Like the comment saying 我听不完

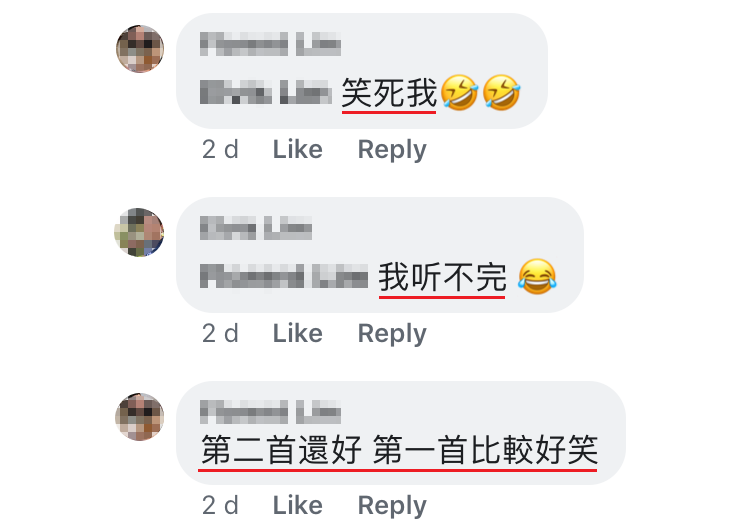coord(298,333)
